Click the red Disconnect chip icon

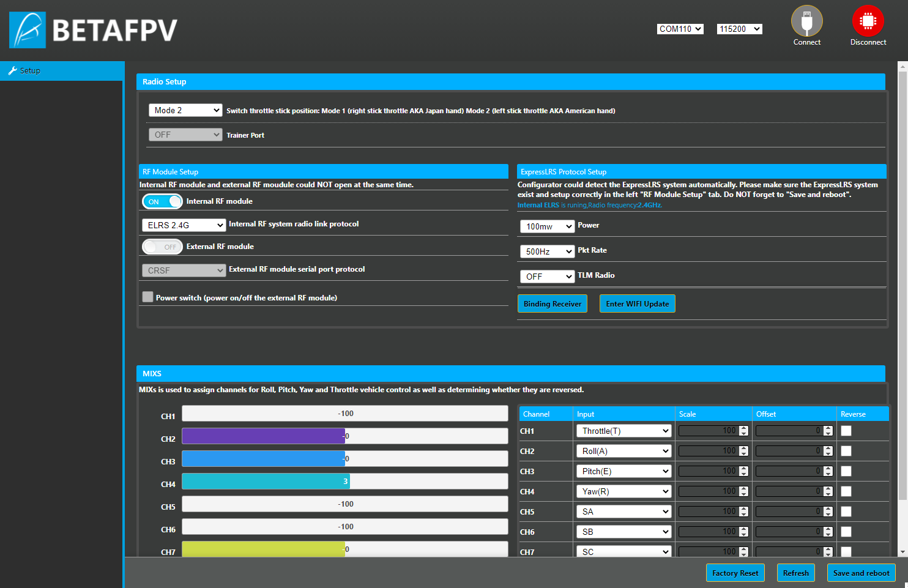pos(868,21)
